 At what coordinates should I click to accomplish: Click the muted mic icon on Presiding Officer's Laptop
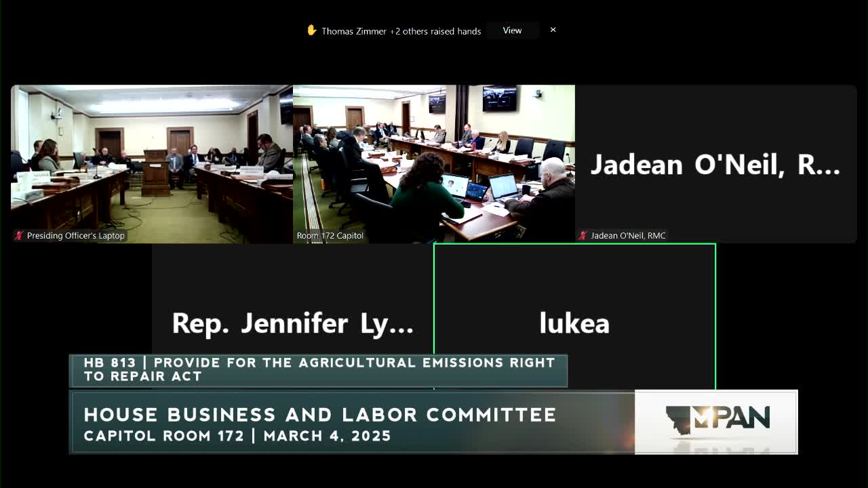pos(18,235)
